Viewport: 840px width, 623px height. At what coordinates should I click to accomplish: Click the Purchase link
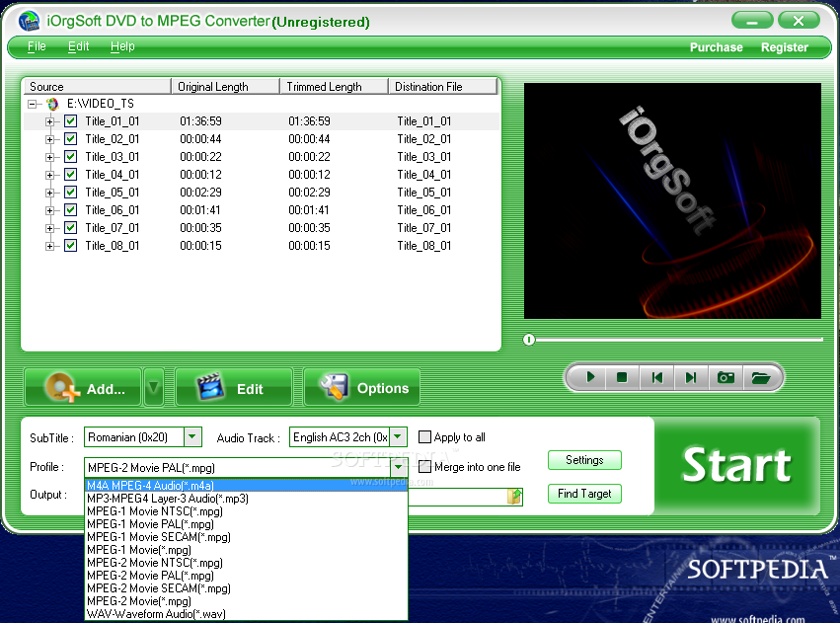[717, 47]
